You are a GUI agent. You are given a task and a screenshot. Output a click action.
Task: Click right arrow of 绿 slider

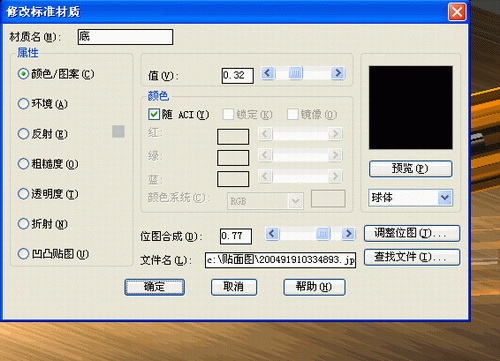pyautogui.click(x=335, y=155)
